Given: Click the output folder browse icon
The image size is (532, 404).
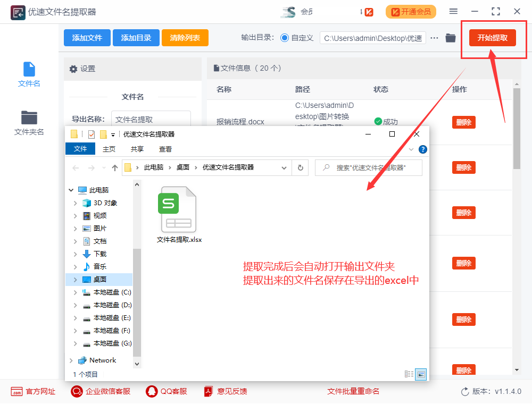Looking at the screenshot, I should point(450,38).
